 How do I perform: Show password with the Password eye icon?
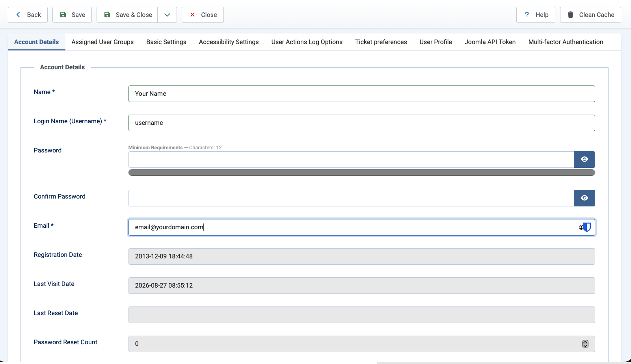point(584,160)
